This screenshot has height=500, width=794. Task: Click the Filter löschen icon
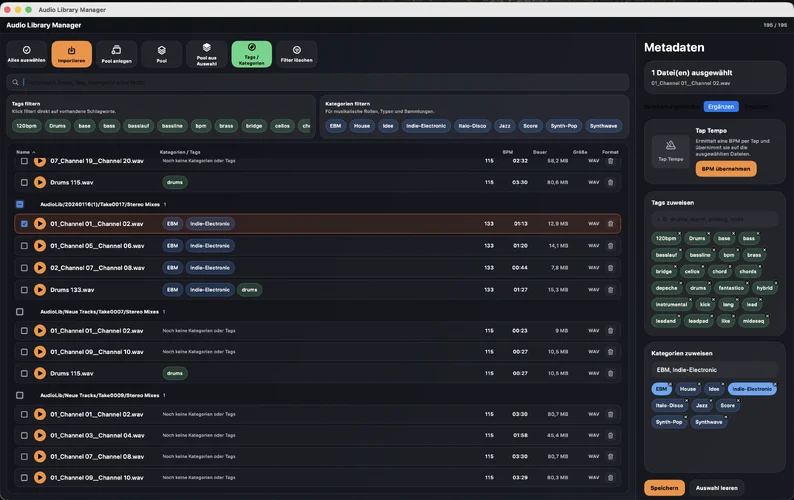coord(297,54)
